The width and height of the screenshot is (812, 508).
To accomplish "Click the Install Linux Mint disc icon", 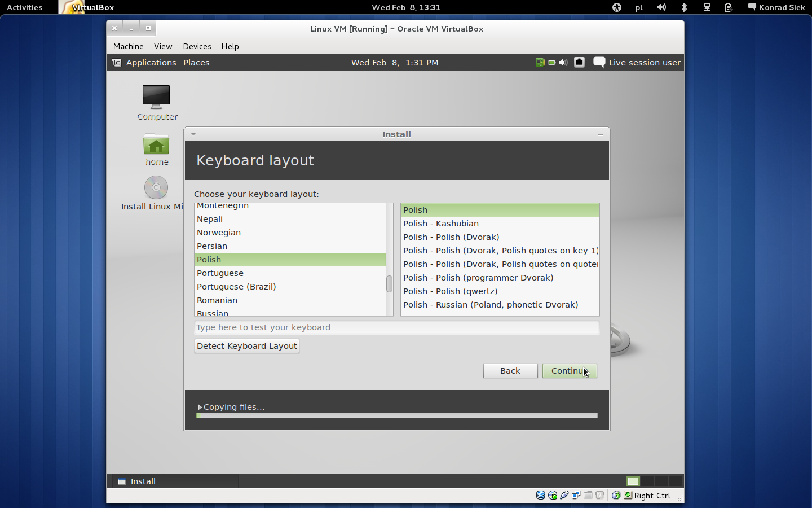I will click(x=156, y=187).
